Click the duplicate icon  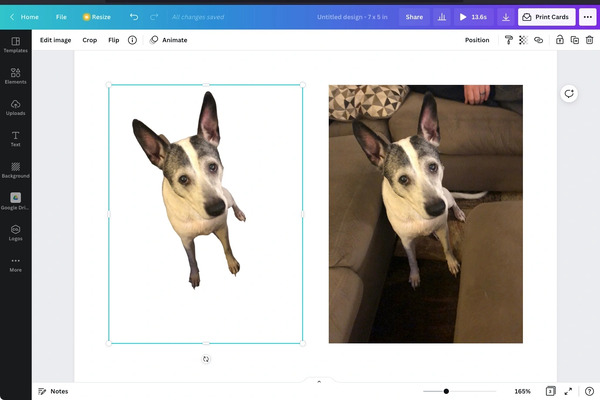click(x=574, y=40)
